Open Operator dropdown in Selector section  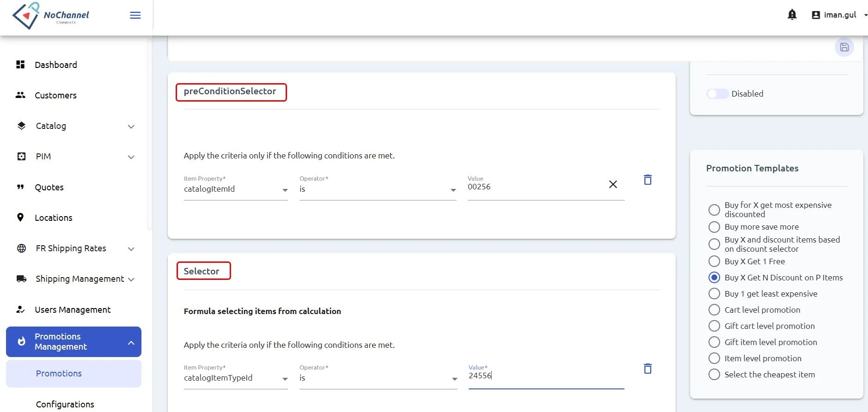click(x=378, y=378)
